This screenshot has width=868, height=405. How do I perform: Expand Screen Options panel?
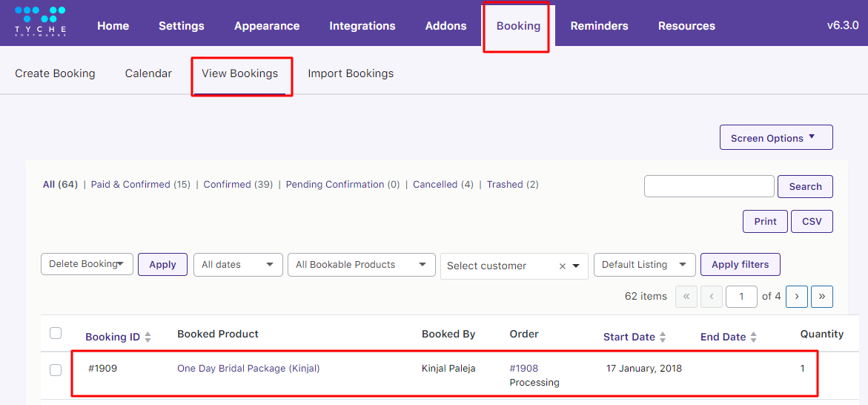point(776,137)
